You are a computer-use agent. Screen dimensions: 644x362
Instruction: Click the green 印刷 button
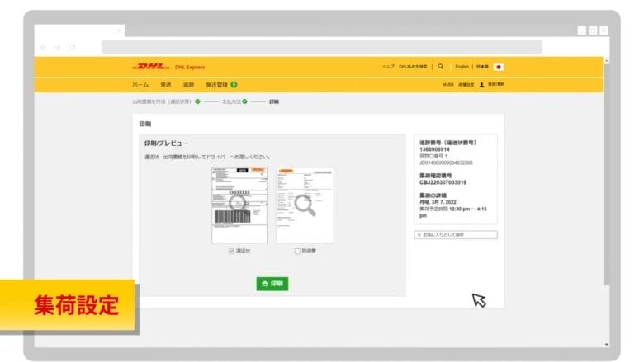[272, 284]
